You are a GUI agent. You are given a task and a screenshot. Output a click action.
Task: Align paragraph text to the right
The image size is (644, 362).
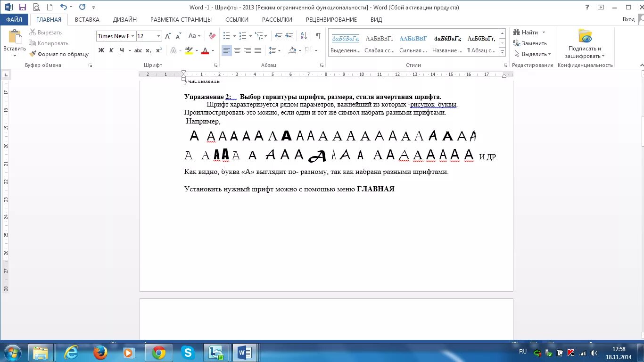tap(248, 50)
